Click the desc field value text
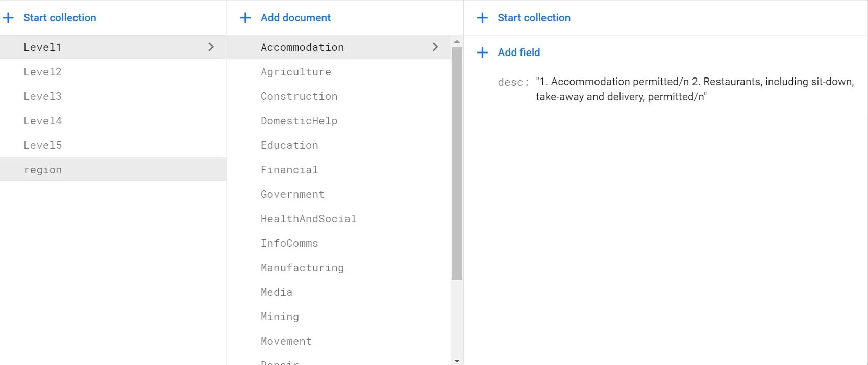868x365 pixels. [694, 89]
